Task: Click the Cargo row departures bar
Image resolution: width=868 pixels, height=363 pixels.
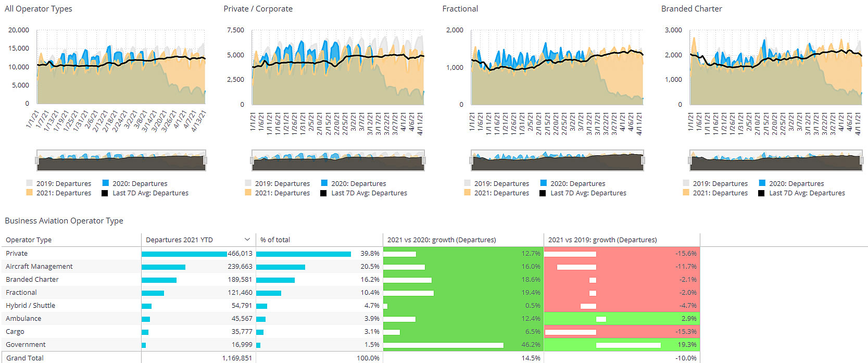Action: point(145,332)
